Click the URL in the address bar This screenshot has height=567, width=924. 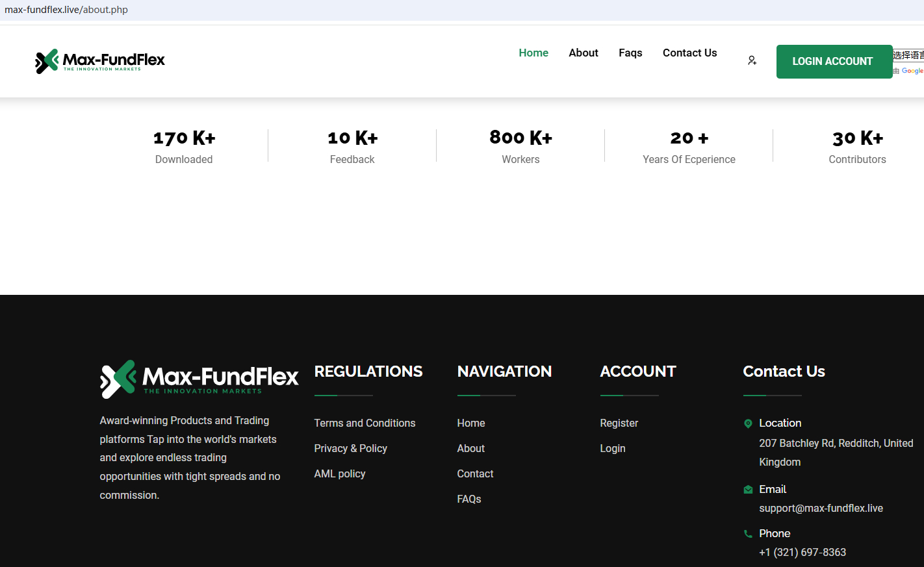click(x=66, y=10)
